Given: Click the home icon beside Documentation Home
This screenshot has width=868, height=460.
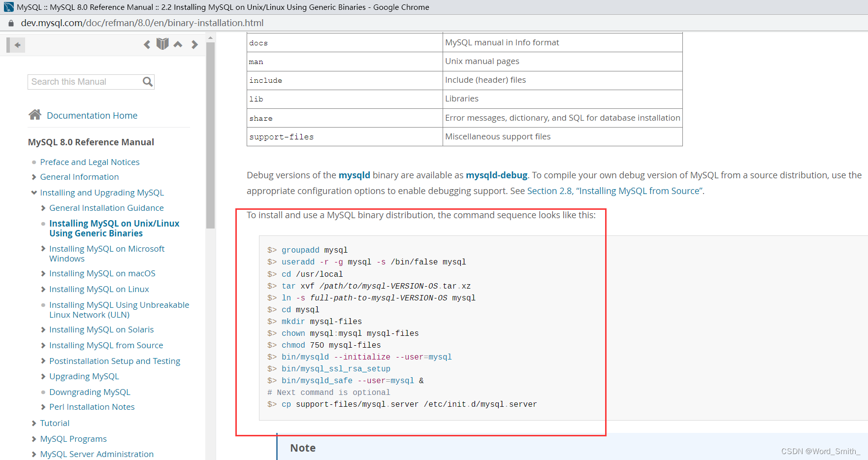Looking at the screenshot, I should tap(35, 114).
